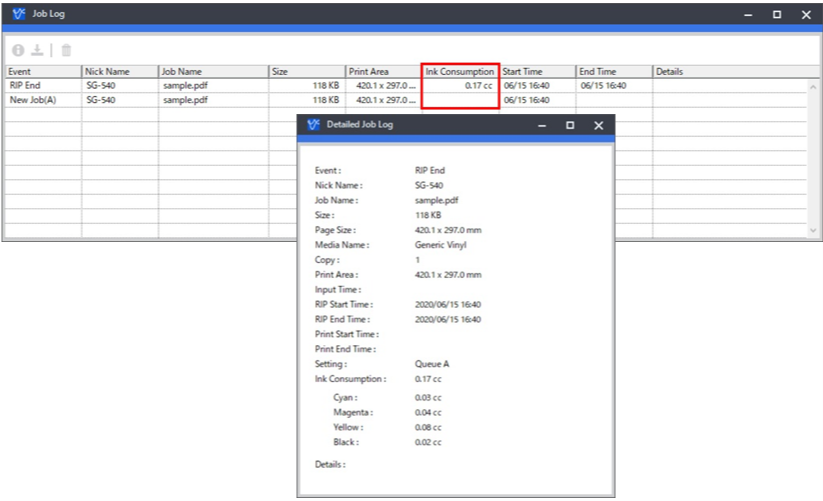
Task: Click the Ink Consumption column header
Action: coord(460,72)
